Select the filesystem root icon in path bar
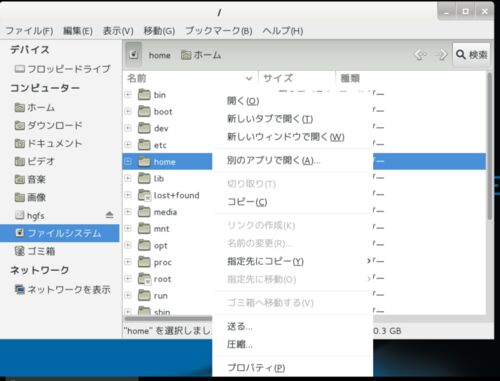500x381 pixels. [134, 54]
